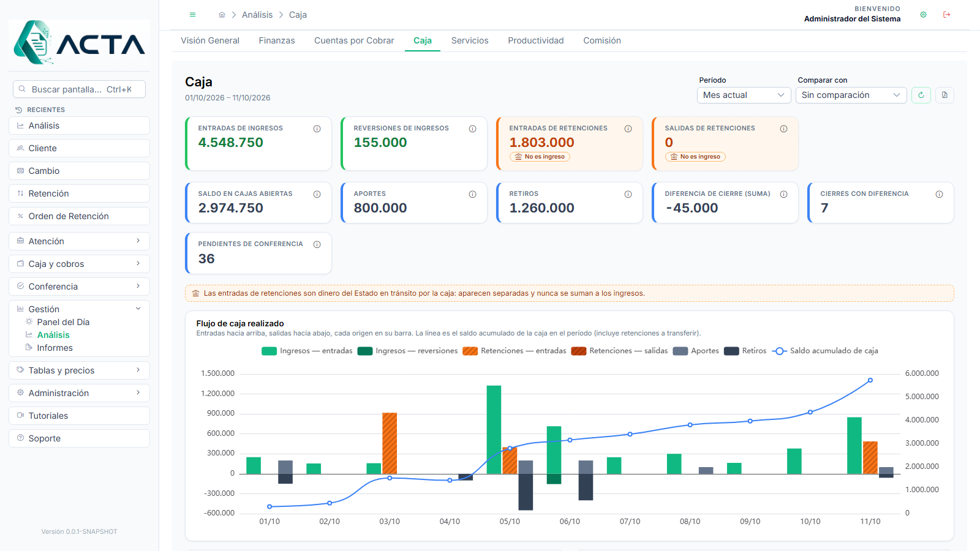Open Panel del Día in sidebar
This screenshot has height=551, width=980.
point(63,322)
